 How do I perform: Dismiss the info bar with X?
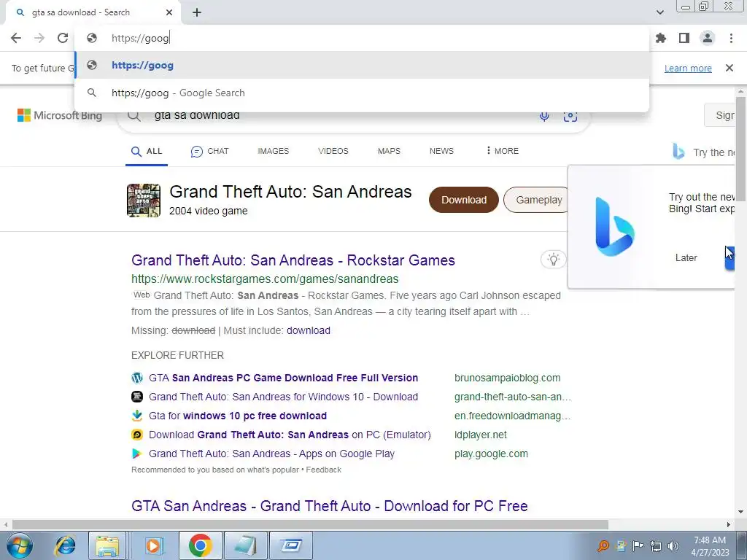729,68
